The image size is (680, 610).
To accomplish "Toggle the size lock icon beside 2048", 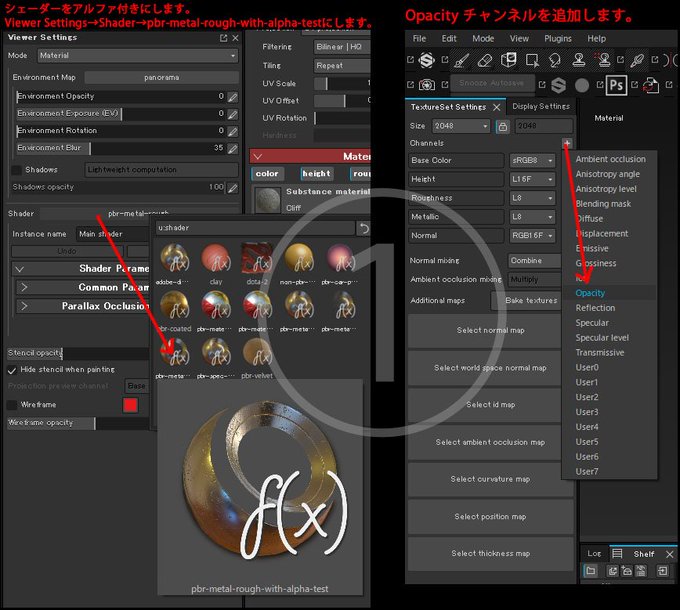I will (x=503, y=127).
